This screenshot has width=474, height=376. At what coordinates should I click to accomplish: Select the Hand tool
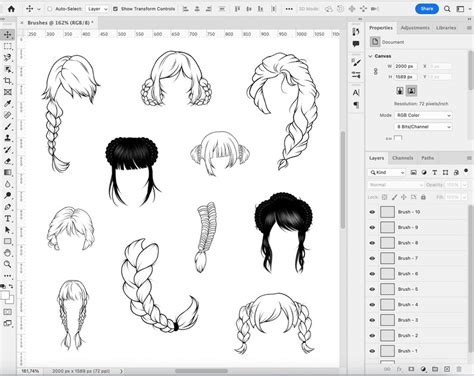[x=8, y=253]
